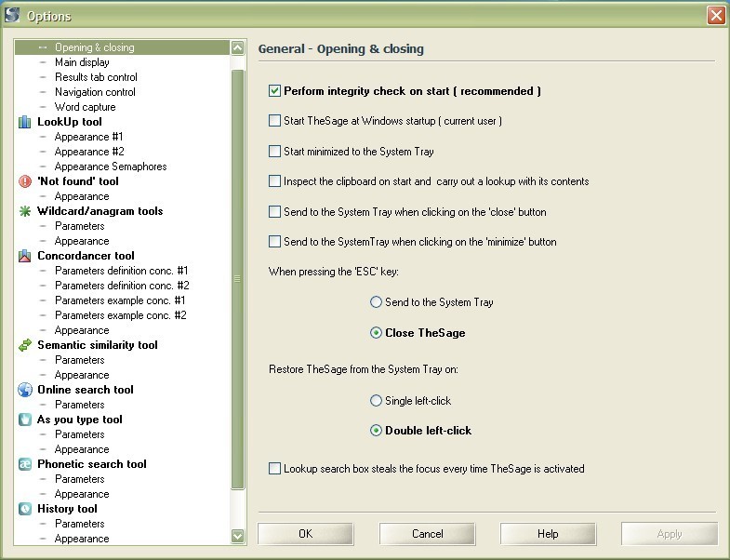Open Parameters under As you type tool
730x560 pixels.
pos(80,434)
